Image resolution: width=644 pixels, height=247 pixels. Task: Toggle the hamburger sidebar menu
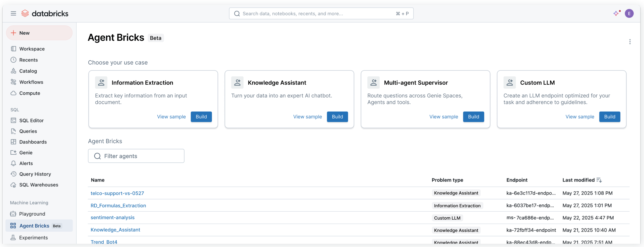pyautogui.click(x=13, y=13)
